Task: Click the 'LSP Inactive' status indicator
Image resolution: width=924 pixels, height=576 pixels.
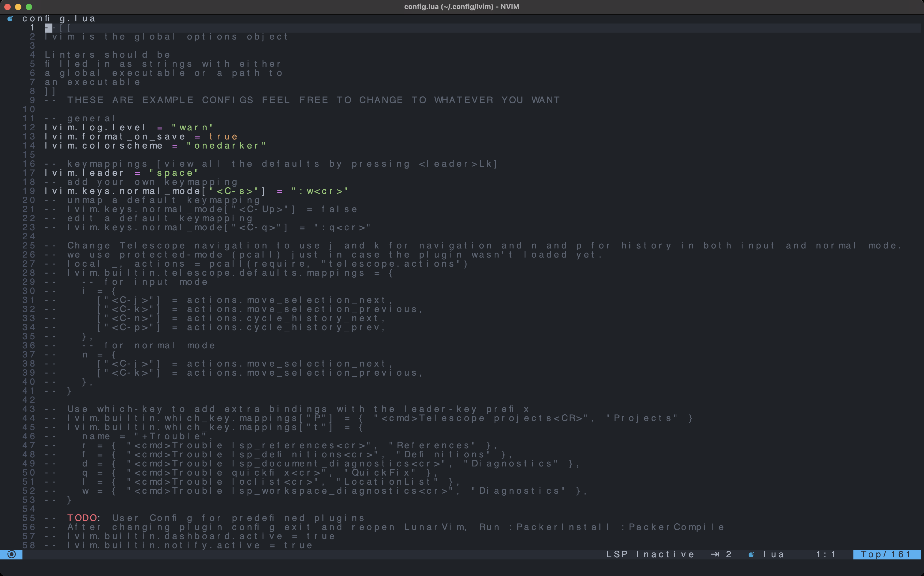Action: click(650, 554)
